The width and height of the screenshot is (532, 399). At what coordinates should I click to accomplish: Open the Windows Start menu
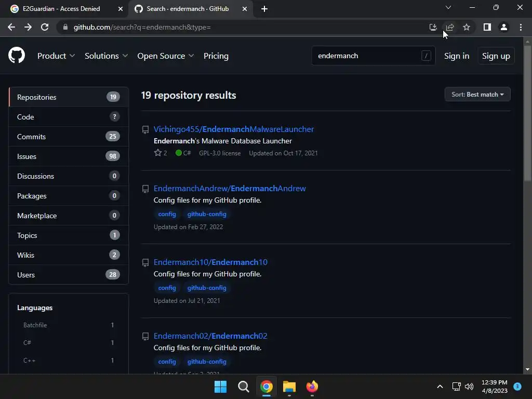coord(220,387)
